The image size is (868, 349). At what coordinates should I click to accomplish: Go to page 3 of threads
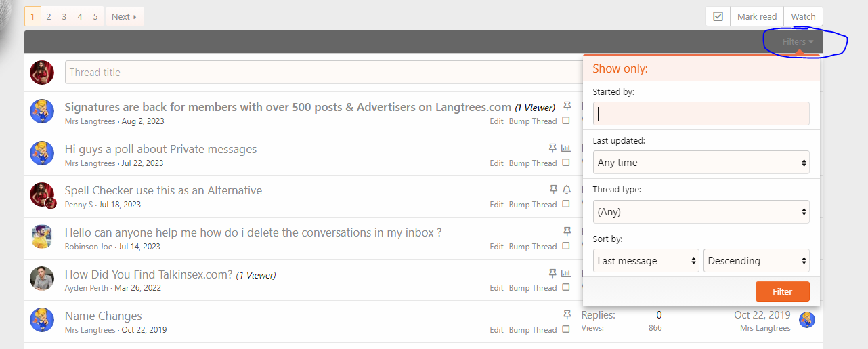(64, 16)
